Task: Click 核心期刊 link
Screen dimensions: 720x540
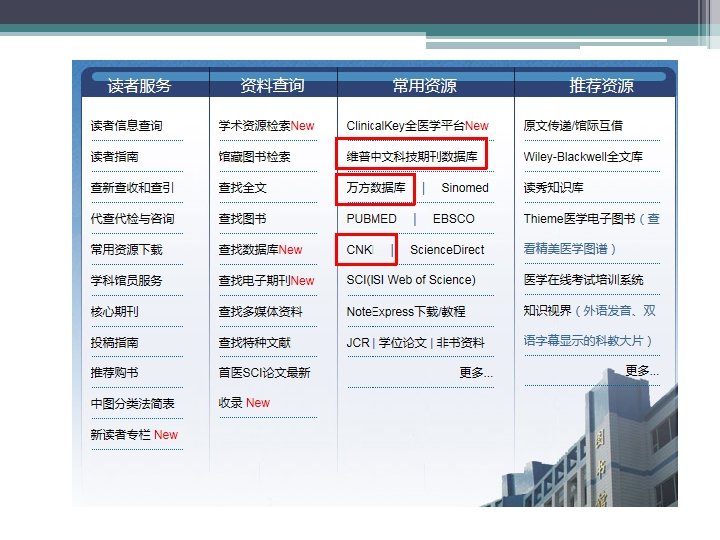Action: (114, 312)
